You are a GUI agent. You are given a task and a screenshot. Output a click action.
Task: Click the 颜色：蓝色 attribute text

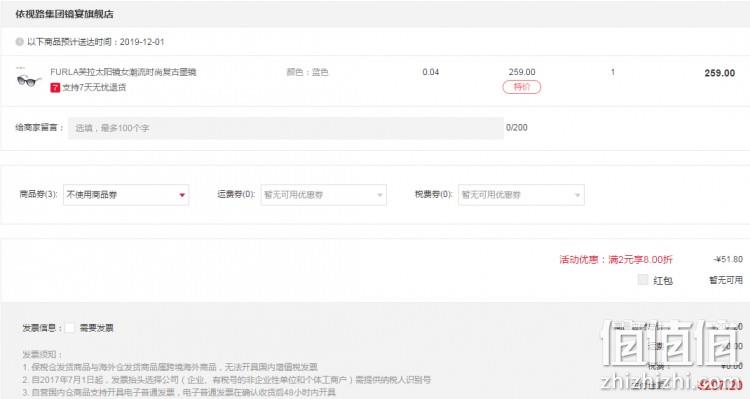(x=307, y=72)
